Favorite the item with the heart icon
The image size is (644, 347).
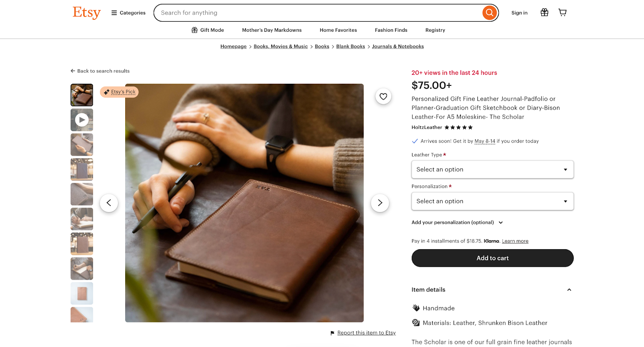pos(383,96)
